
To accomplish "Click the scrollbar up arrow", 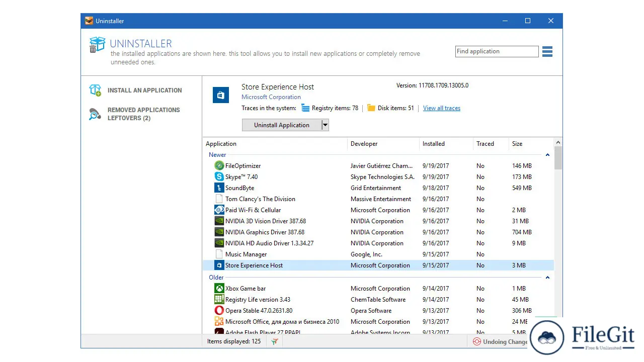I will pos(558,142).
